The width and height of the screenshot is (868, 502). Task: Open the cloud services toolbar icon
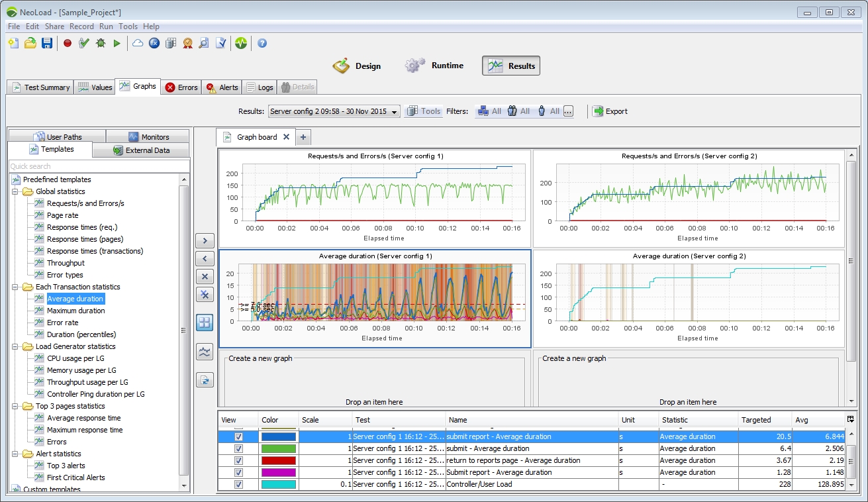point(138,43)
